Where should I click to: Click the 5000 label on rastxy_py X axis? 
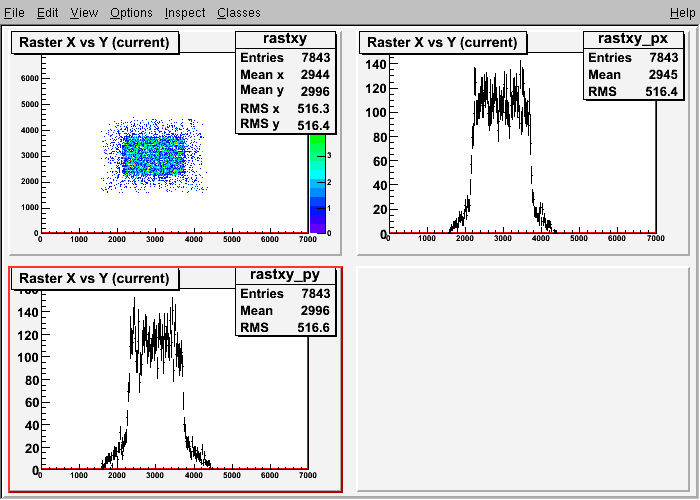click(231, 475)
